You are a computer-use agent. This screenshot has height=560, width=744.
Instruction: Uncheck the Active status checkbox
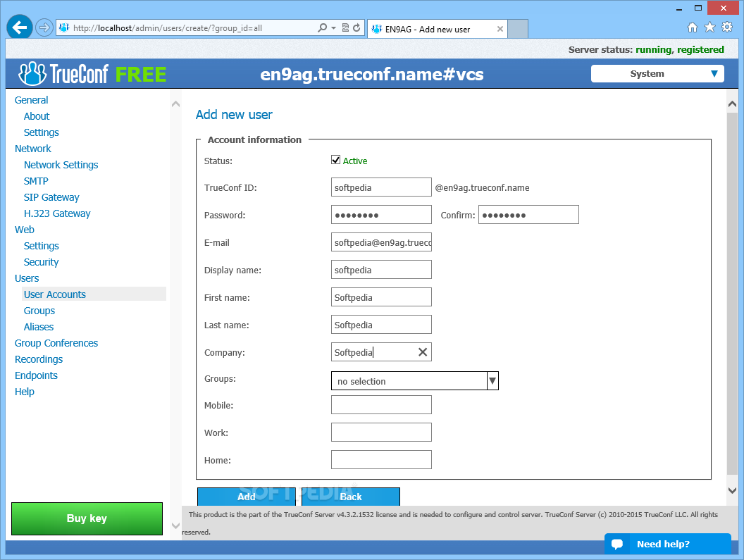[x=335, y=160]
